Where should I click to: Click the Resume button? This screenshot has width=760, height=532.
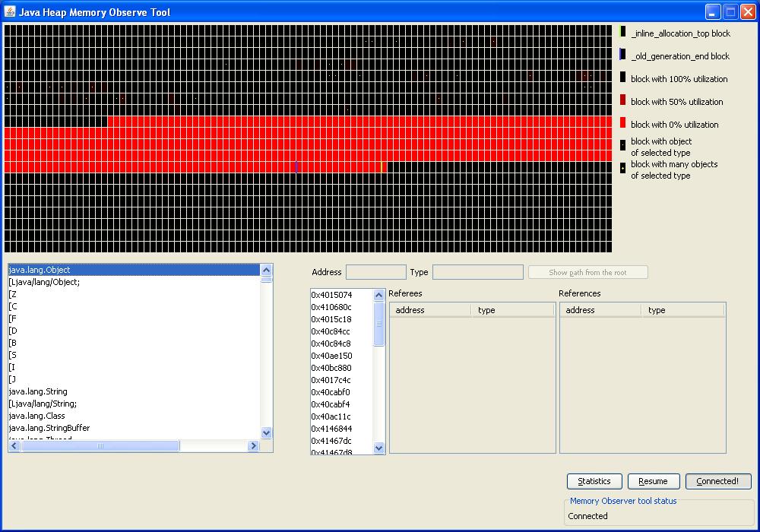[654, 481]
